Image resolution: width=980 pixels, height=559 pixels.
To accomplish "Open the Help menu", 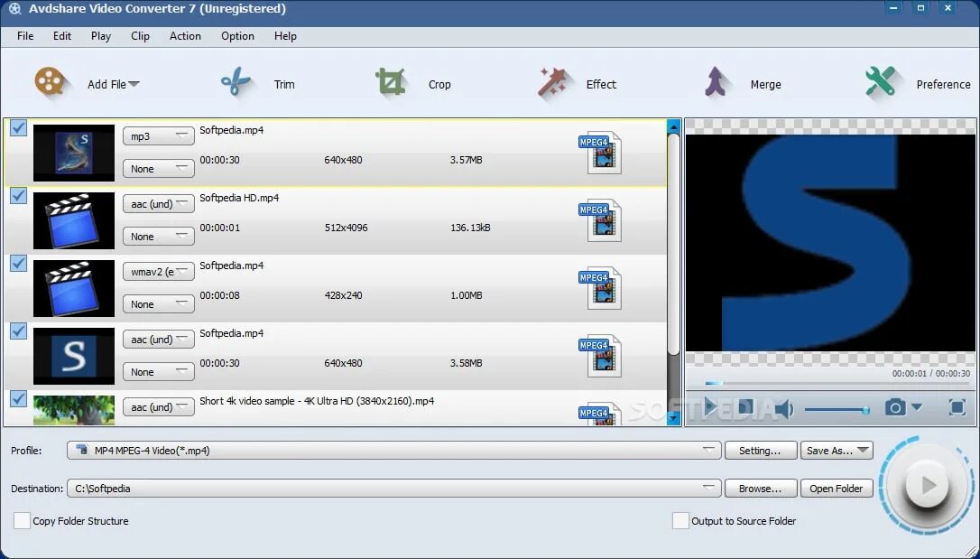I will click(285, 35).
